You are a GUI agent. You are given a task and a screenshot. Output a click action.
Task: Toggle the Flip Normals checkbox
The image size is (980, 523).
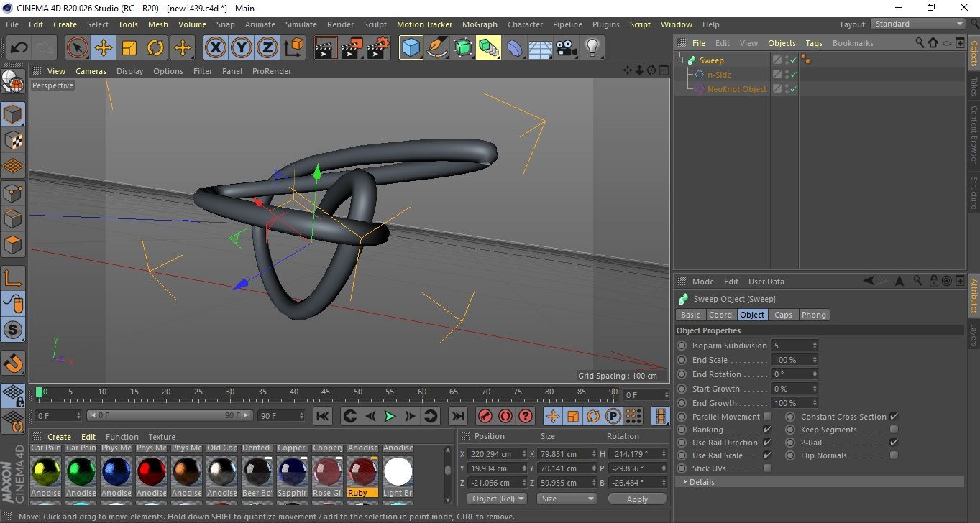[894, 455]
